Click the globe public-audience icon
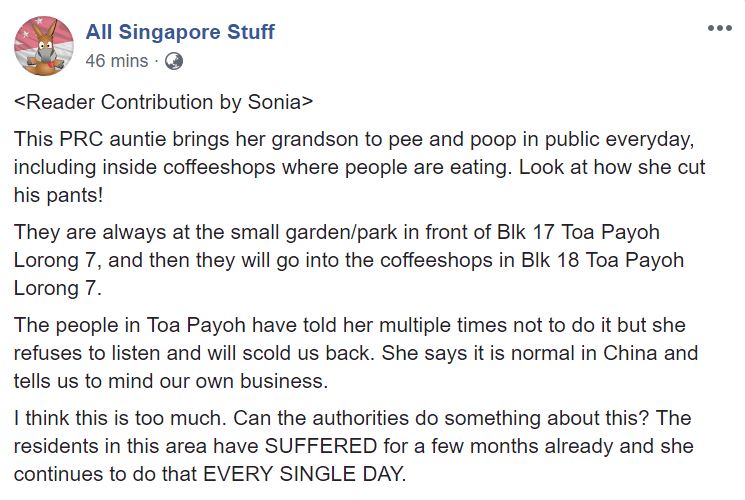 pyautogui.click(x=174, y=61)
